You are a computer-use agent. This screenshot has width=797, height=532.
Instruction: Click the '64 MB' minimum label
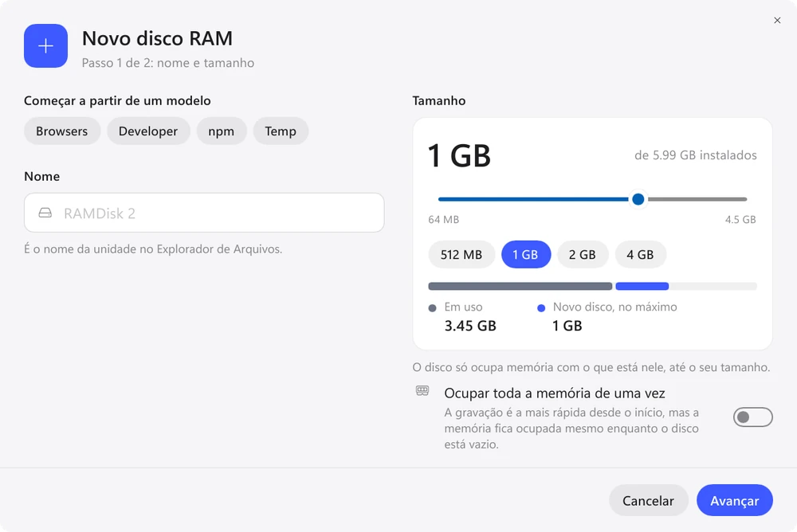tap(444, 220)
